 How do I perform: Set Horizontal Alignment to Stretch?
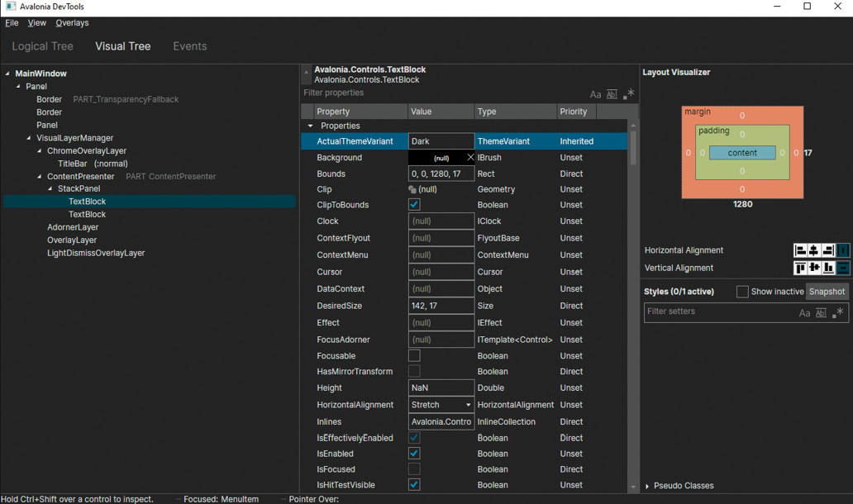[x=842, y=250]
